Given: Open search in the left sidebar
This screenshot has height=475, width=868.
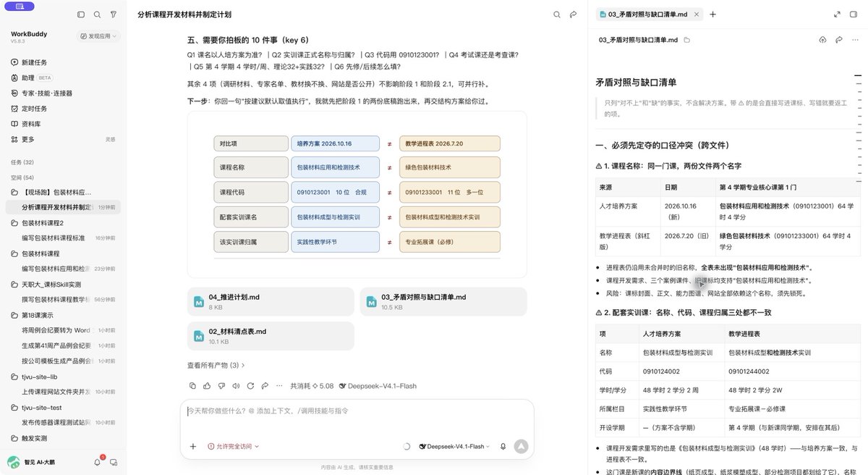Looking at the screenshot, I should point(97,14).
